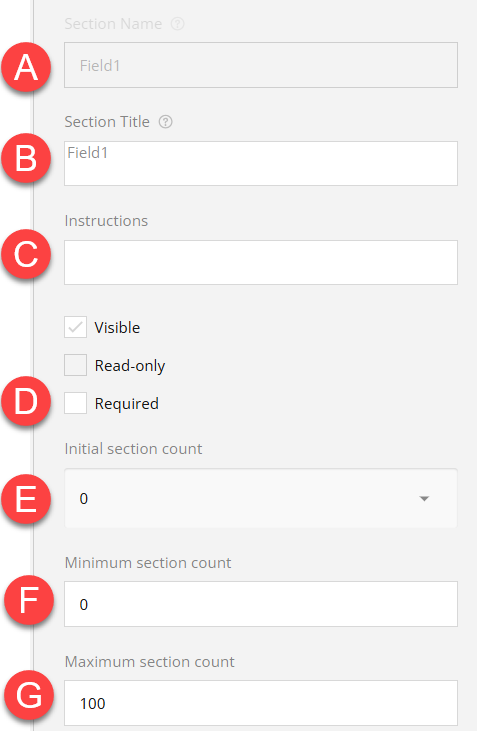This screenshot has width=477, height=731.
Task: Click the red marker labeled C
Action: click(x=26, y=254)
